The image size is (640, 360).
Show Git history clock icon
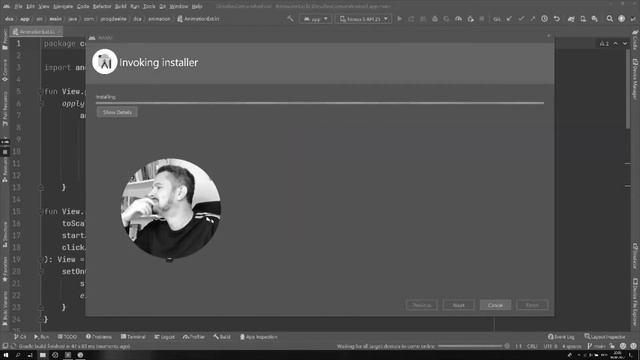click(x=544, y=19)
